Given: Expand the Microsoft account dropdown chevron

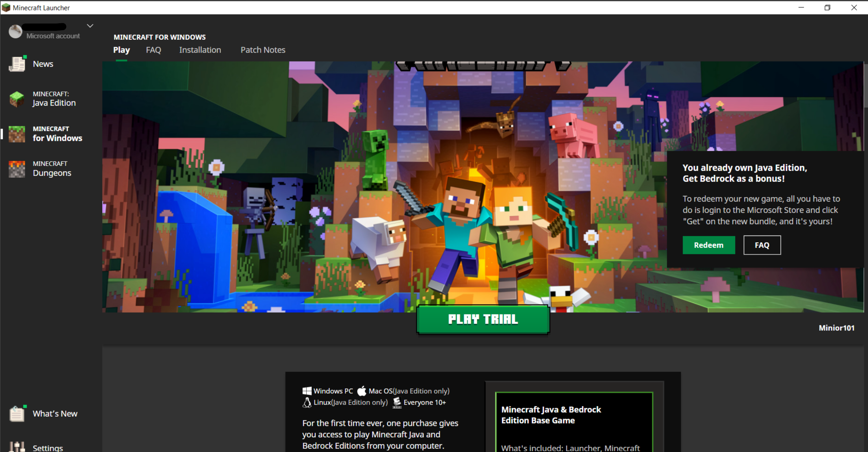Looking at the screenshot, I should tap(90, 26).
